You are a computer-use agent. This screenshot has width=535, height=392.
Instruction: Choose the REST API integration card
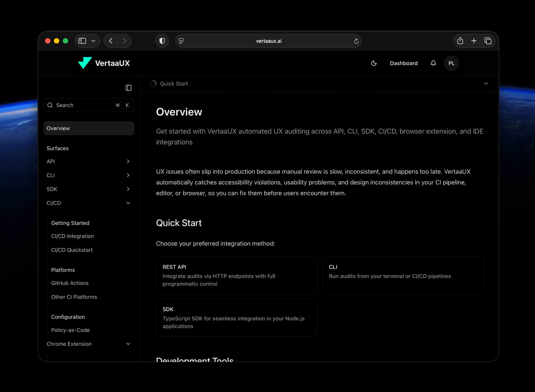(x=237, y=275)
